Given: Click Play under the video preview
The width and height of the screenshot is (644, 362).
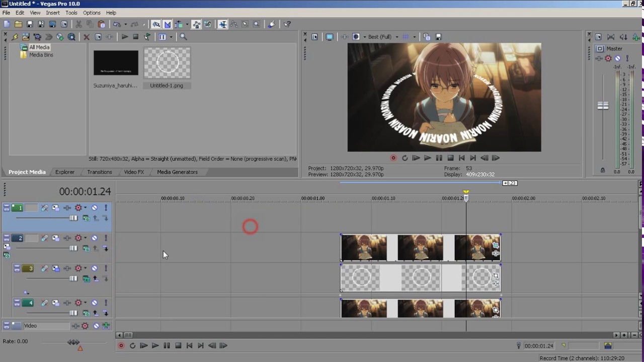Looking at the screenshot, I should tap(427, 158).
